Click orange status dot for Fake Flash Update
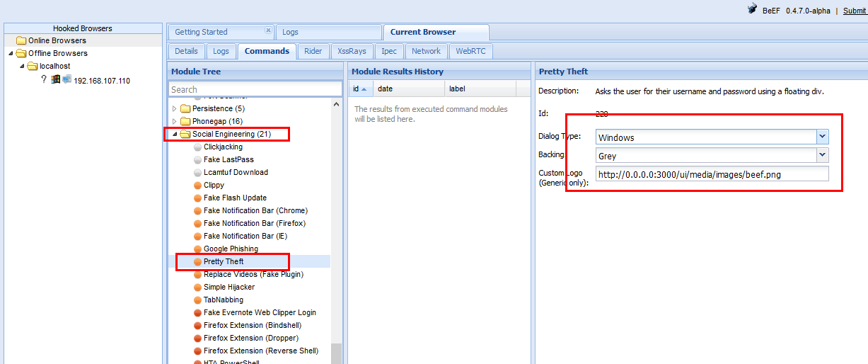Image resolution: width=868 pixels, height=364 pixels. pyautogui.click(x=197, y=198)
